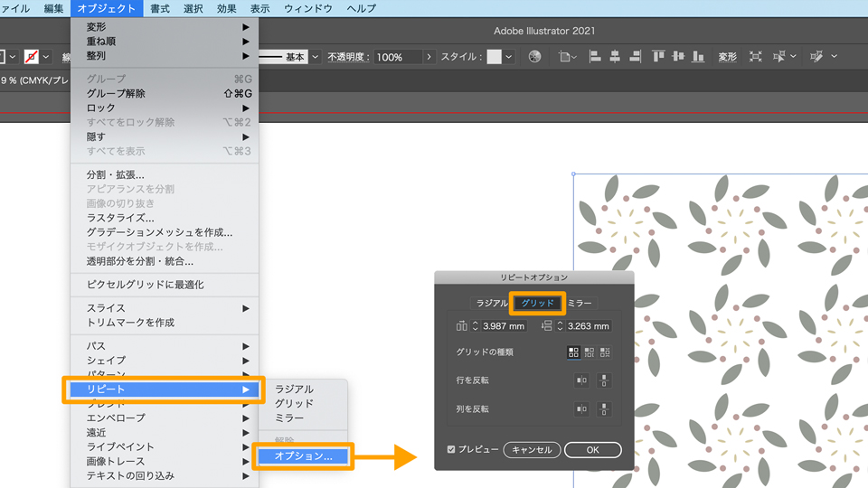Choose グリッド in the リピート submenu
Viewport: 868px width, 488px height.
[304, 403]
